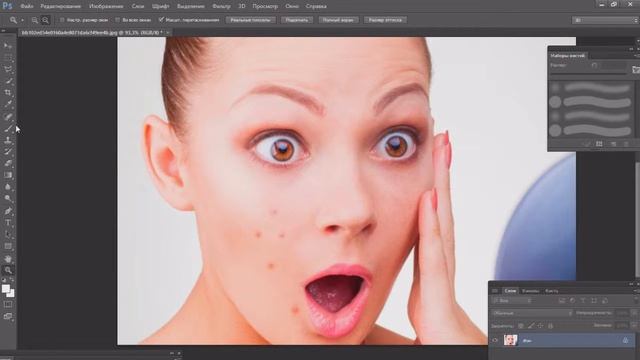Select the Horizontal Type tool

(8, 223)
